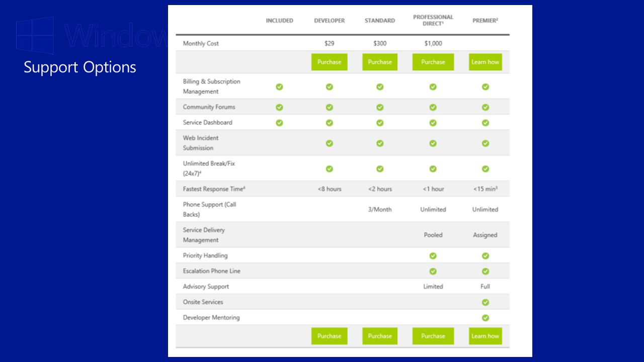Screen dimensions: 644x362
Task: Click the <15 min response time
Action: pyautogui.click(x=485, y=189)
